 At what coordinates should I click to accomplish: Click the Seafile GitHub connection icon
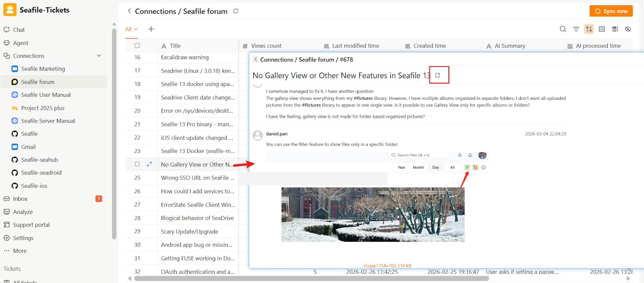(15, 134)
